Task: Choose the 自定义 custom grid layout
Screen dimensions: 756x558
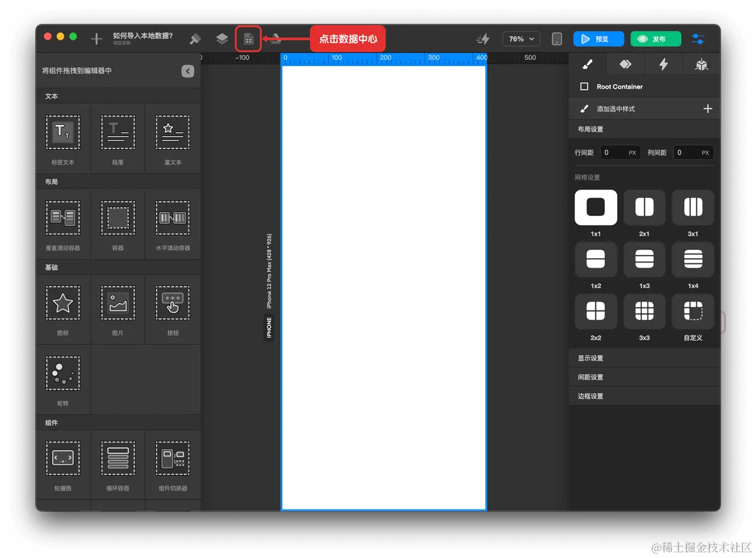Action: (x=693, y=311)
